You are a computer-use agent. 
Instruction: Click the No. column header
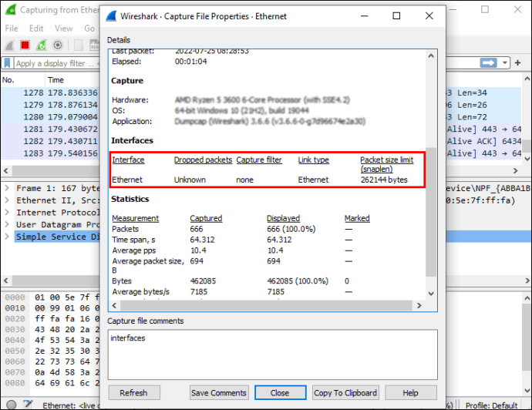coord(22,80)
